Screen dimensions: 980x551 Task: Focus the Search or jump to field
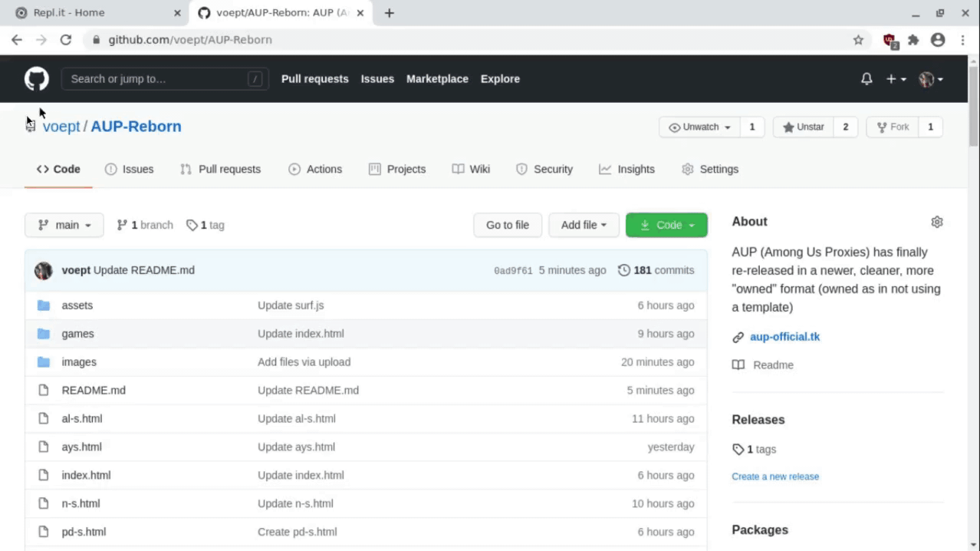point(165,79)
